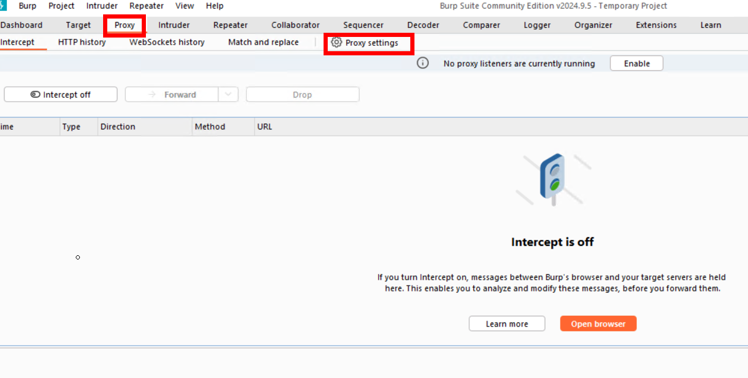Viewport: 748px width, 378px height.
Task: Sort by the Time column header
Action: click(x=30, y=126)
